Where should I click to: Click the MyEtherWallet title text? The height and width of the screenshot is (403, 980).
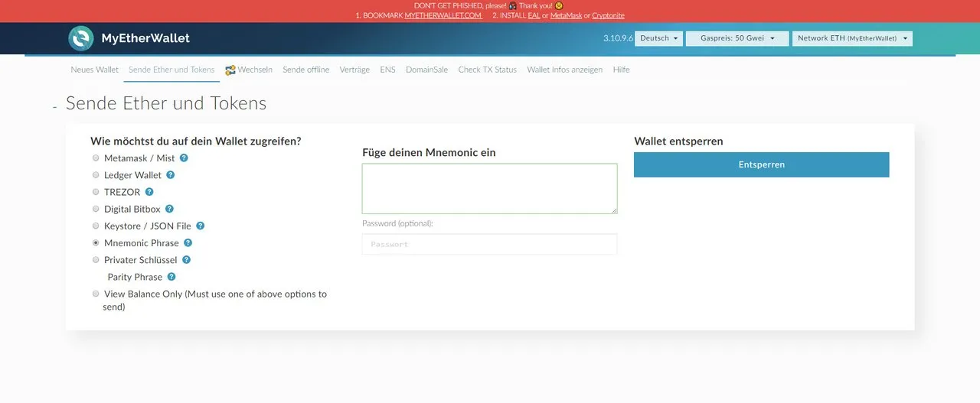[x=145, y=38]
